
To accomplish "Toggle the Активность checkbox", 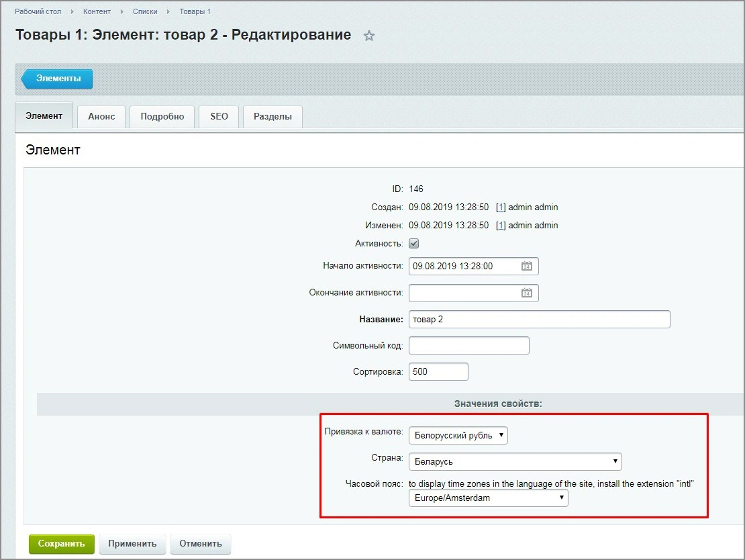I will click(414, 243).
